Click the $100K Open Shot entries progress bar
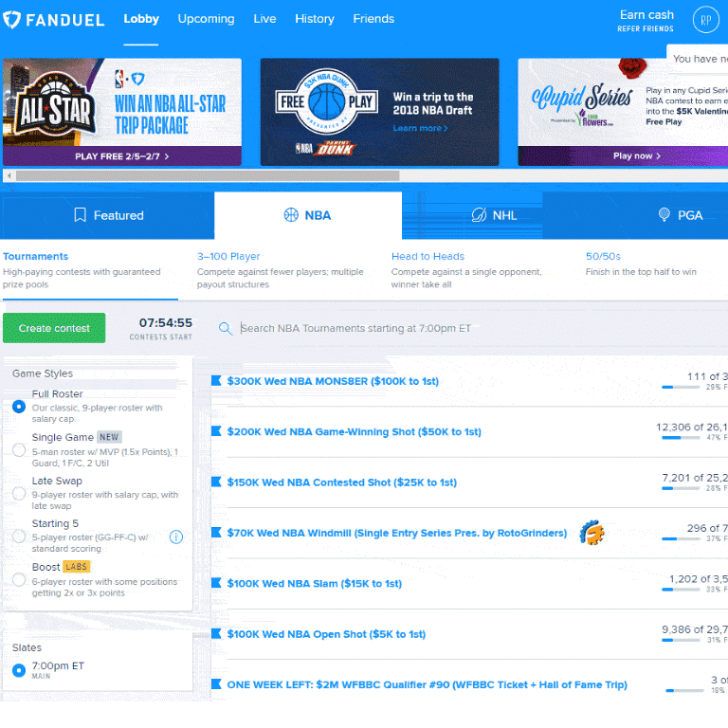 pos(681,640)
